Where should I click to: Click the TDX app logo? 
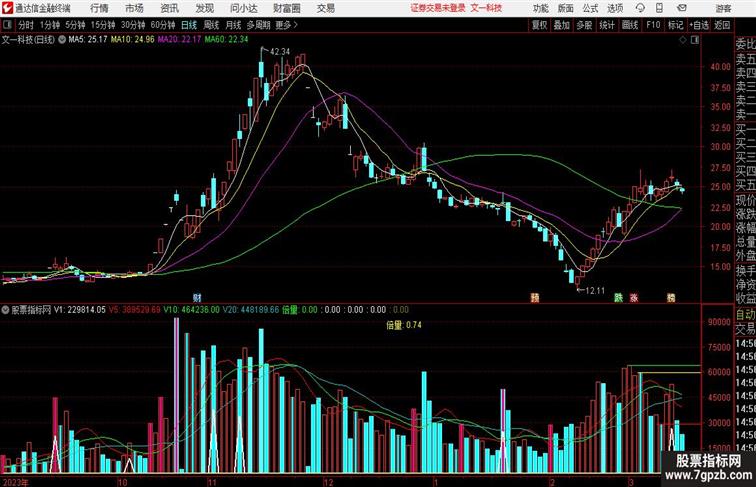(x=7, y=8)
